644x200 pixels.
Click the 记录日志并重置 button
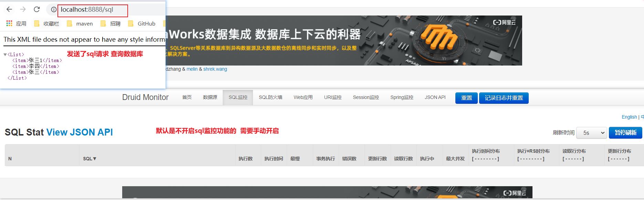(x=504, y=98)
